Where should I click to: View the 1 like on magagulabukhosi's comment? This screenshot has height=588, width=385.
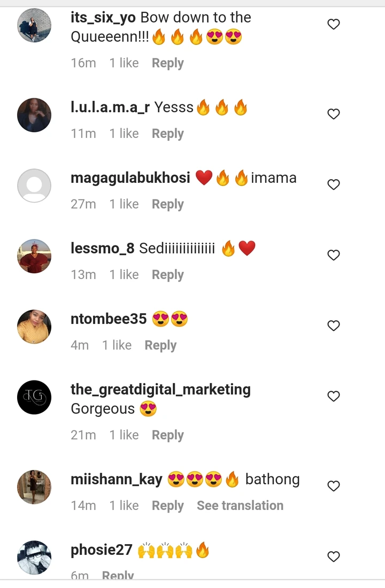[124, 204]
